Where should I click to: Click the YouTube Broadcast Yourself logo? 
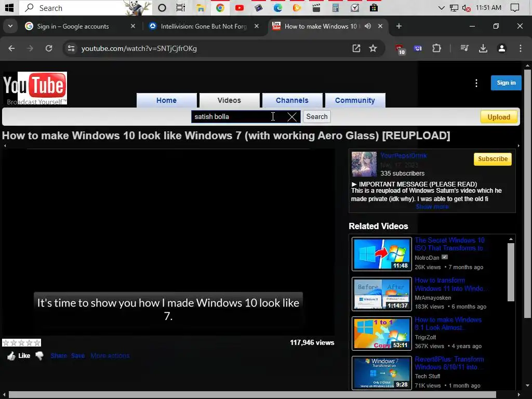(35, 88)
